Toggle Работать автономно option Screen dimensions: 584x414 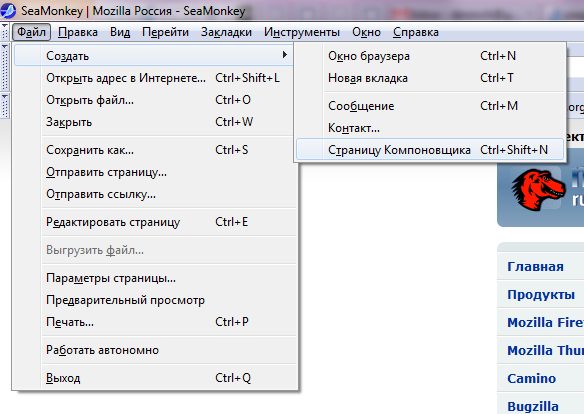tap(155, 350)
